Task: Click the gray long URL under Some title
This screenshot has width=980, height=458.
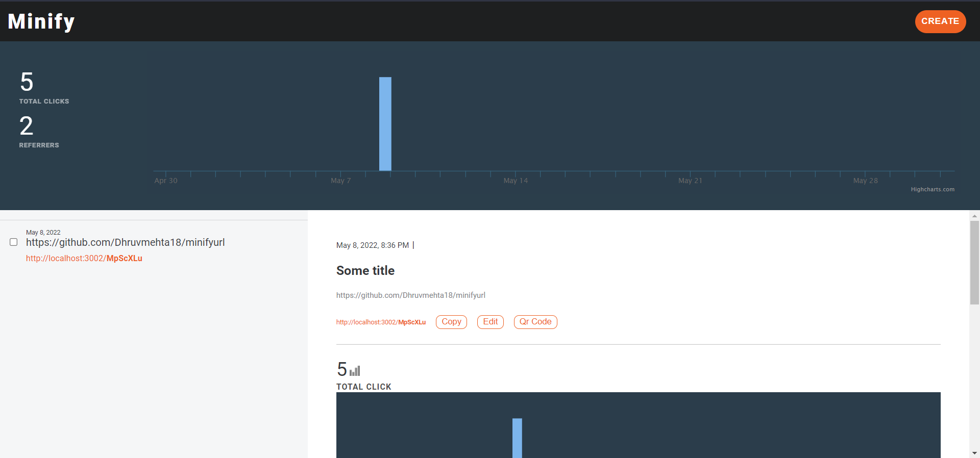Action: click(411, 295)
